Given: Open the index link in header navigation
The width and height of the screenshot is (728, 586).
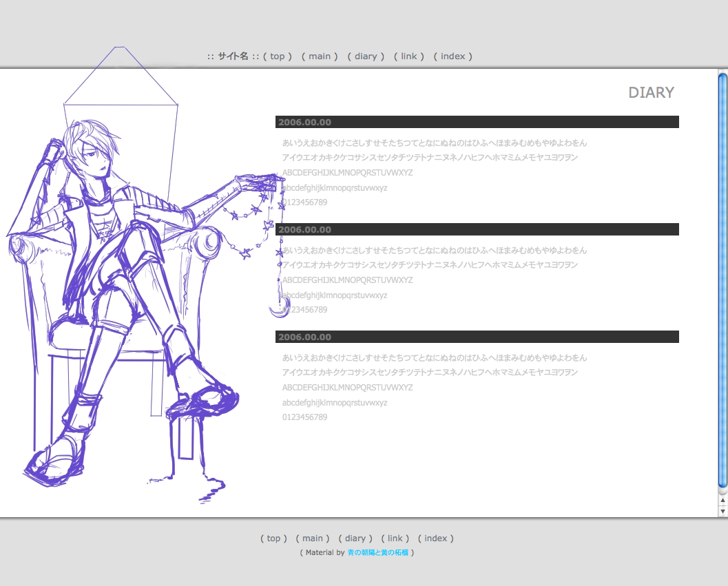Looking at the screenshot, I should (453, 56).
